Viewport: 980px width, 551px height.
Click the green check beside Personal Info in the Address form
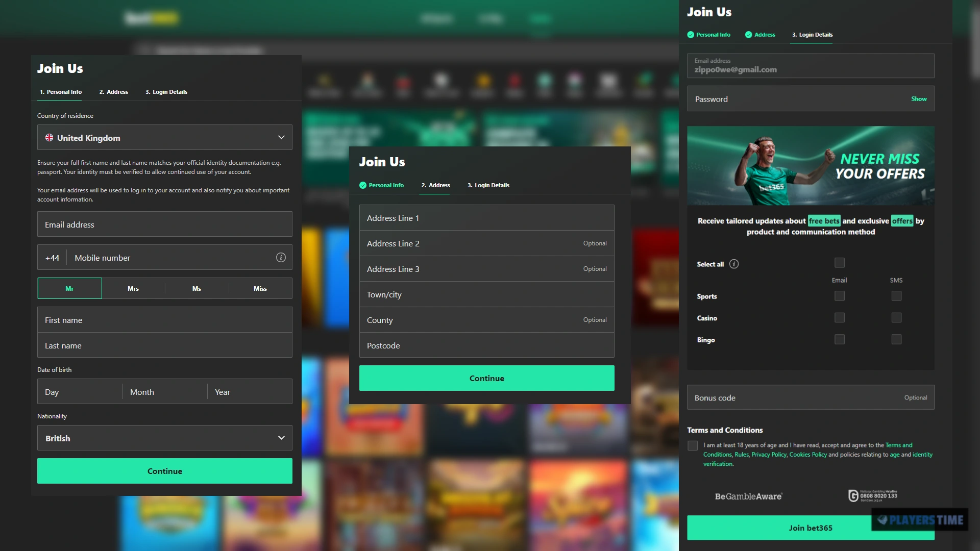363,185
